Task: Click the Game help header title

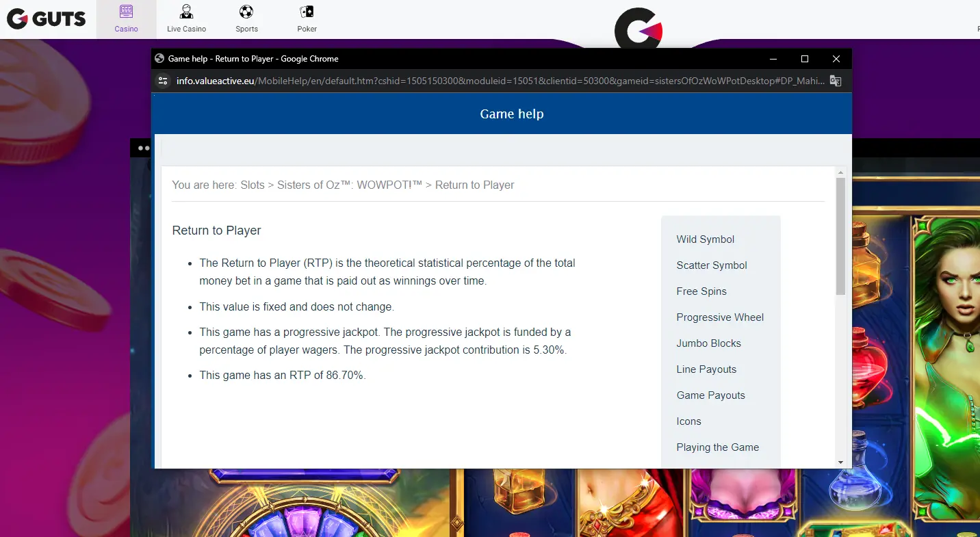Action: tap(512, 114)
